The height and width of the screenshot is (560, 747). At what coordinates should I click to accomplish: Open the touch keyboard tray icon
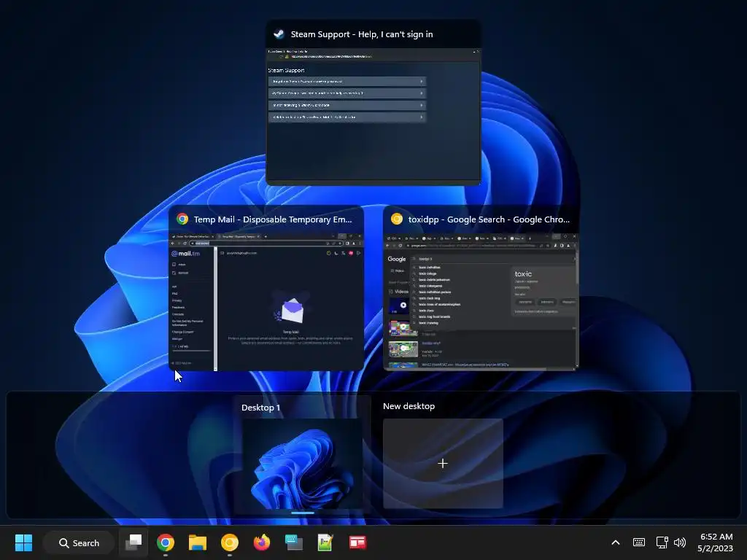click(639, 542)
